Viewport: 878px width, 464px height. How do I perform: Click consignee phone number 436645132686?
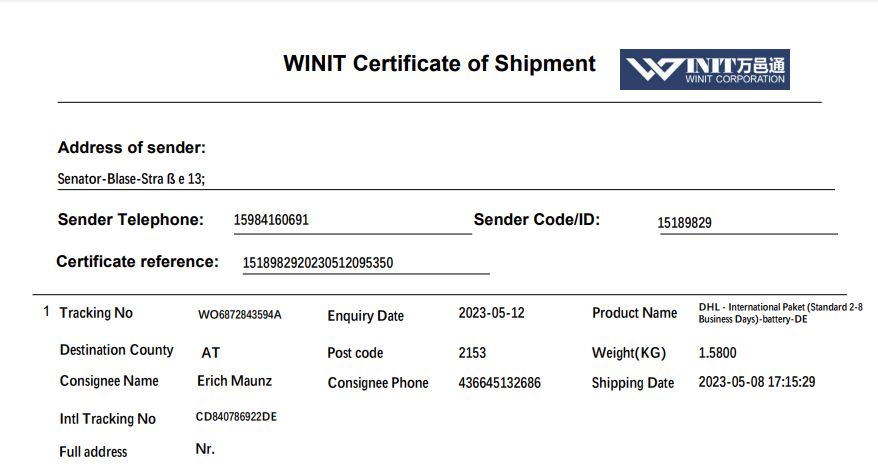pos(499,383)
